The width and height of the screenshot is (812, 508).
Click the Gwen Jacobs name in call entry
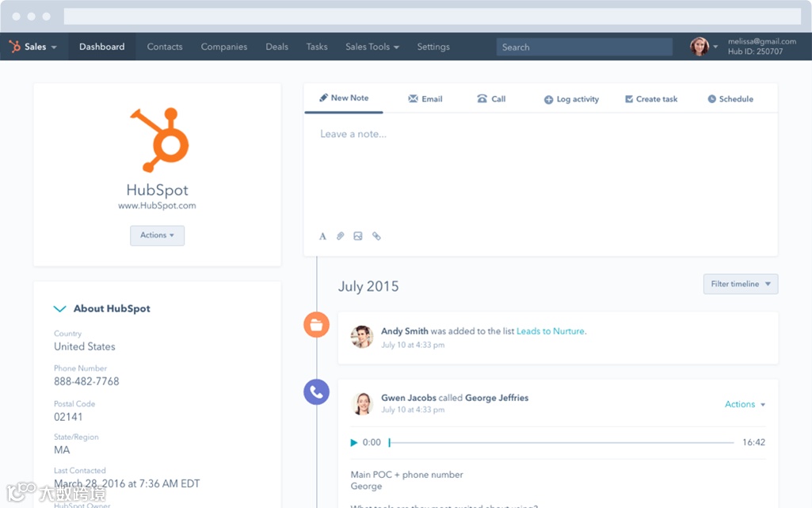[x=409, y=398]
